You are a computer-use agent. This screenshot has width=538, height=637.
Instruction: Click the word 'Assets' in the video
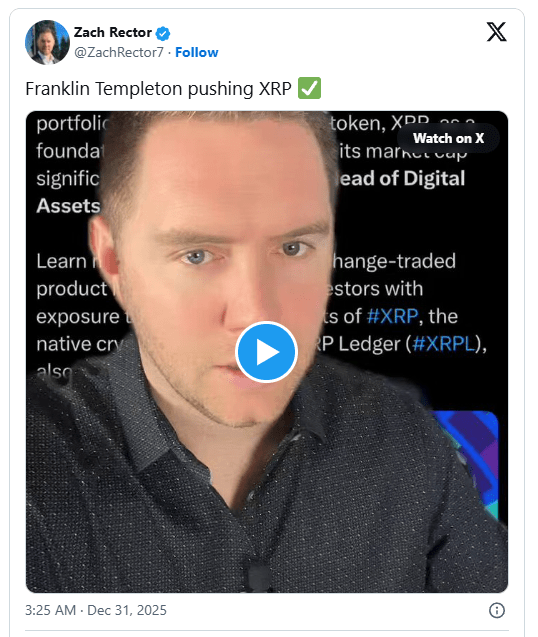(68, 206)
